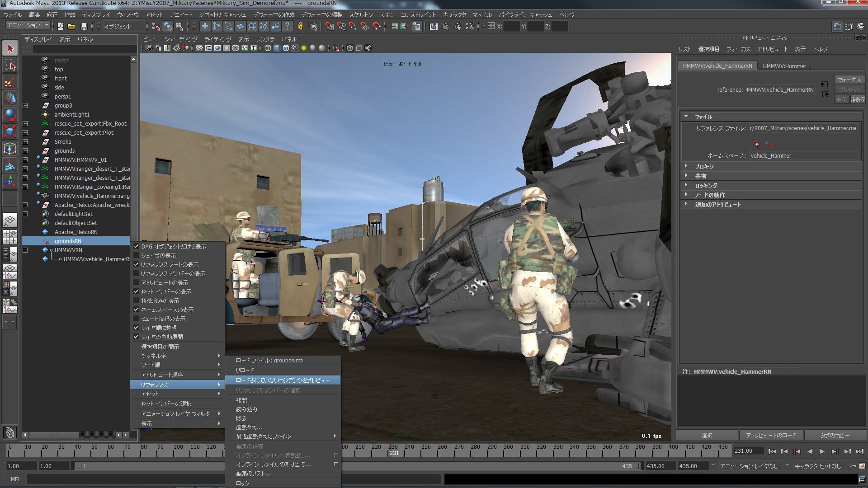
Task: Click the アトリビュートのロード button
Action: (x=770, y=435)
